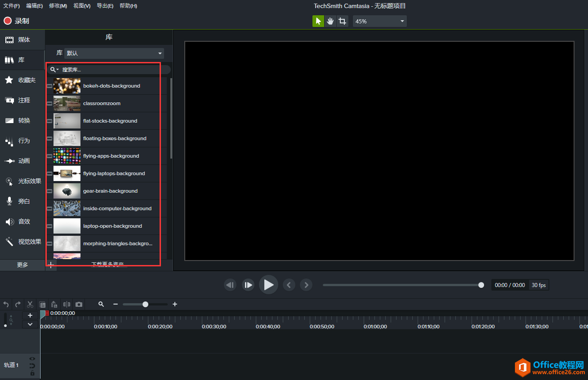Select flying-apps-background thumbnail
Screen dimensions: 588x380
[x=67, y=156]
